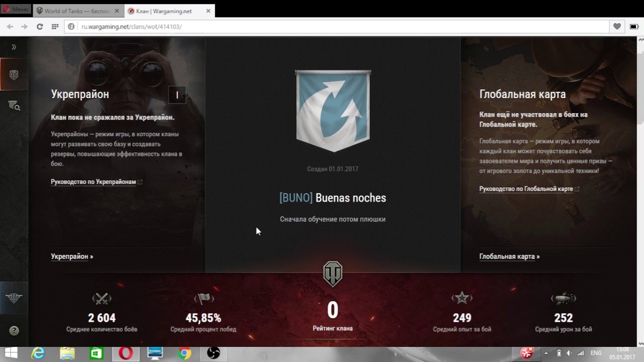Image resolution: width=644 pixels, height=362 pixels.
Task: Reload the current page
Action: [x=40, y=27]
